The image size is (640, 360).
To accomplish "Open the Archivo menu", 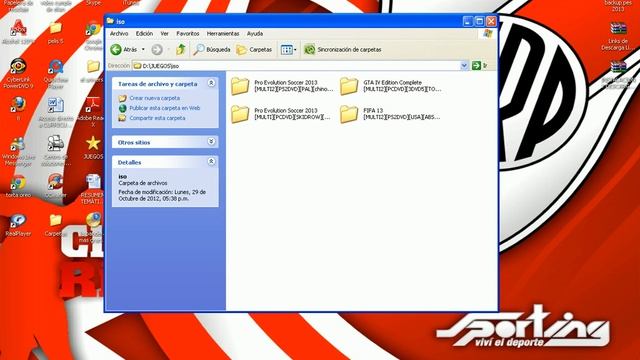I will (119, 33).
